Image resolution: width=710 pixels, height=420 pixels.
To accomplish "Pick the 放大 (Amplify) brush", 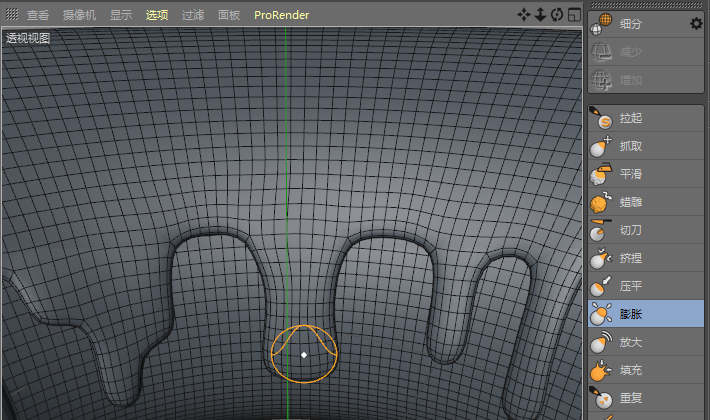I will pyautogui.click(x=630, y=342).
